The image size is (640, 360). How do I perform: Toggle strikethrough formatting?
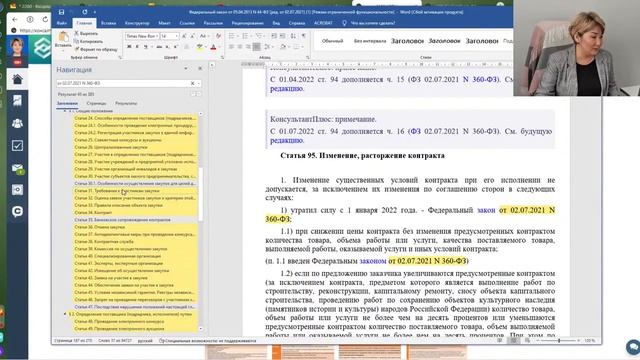click(159, 47)
